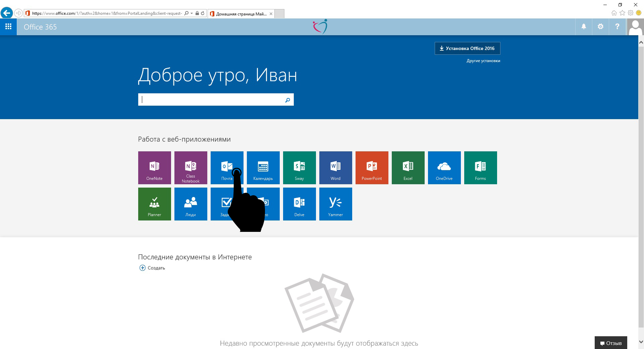This screenshot has width=644, height=349.
Task: Open a new browser tab
Action: tap(279, 14)
